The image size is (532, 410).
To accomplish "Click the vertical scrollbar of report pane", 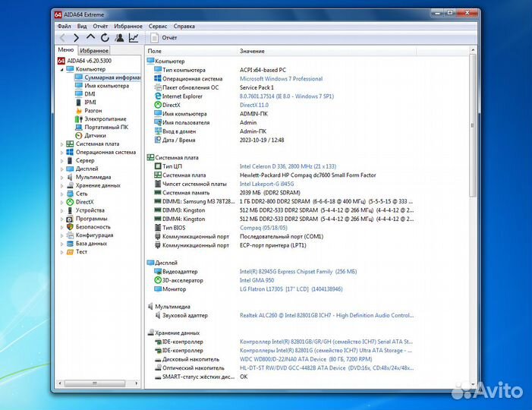I will [473, 125].
